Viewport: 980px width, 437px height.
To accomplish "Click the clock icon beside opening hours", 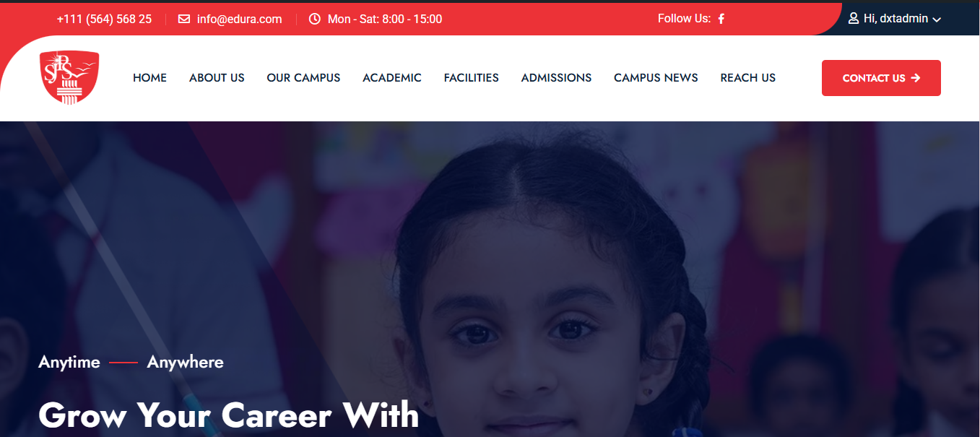I will 315,19.
